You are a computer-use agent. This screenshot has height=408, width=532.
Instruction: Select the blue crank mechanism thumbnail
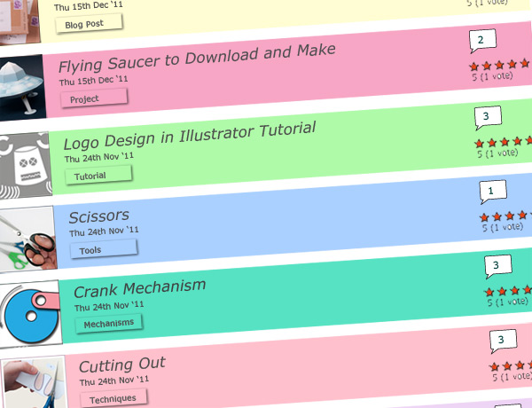point(30,314)
